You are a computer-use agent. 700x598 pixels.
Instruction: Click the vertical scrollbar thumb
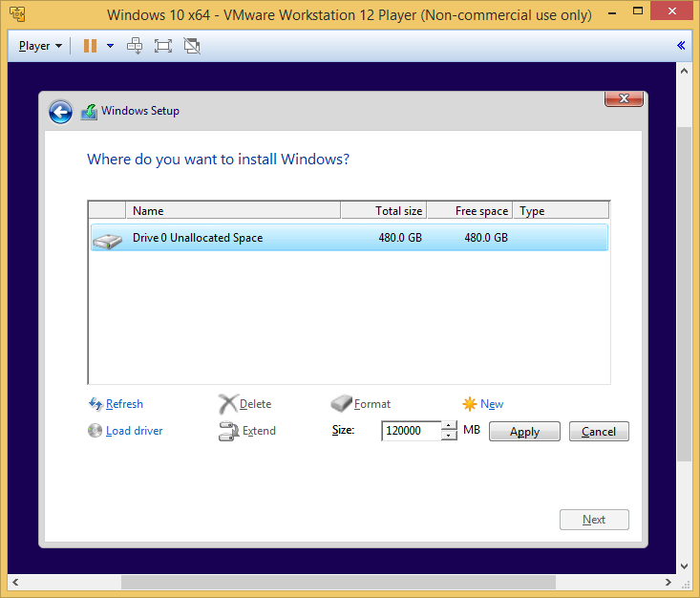point(684,294)
